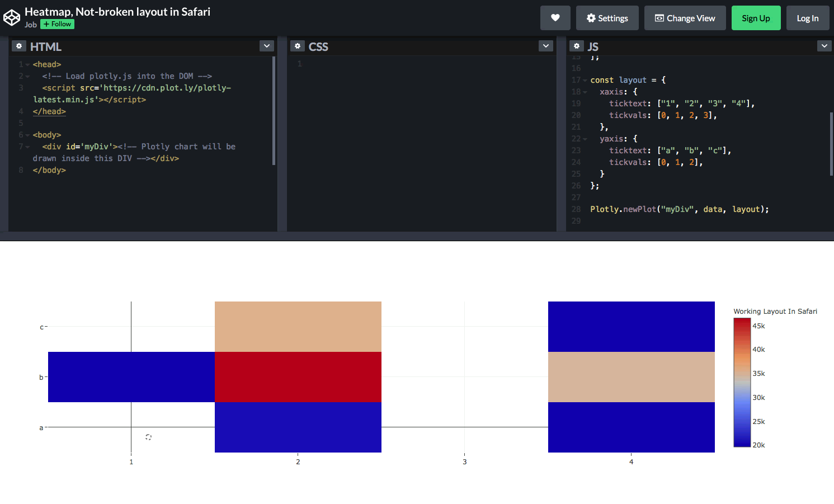This screenshot has width=834, height=504.
Task: Click the Log In button
Action: (x=808, y=18)
